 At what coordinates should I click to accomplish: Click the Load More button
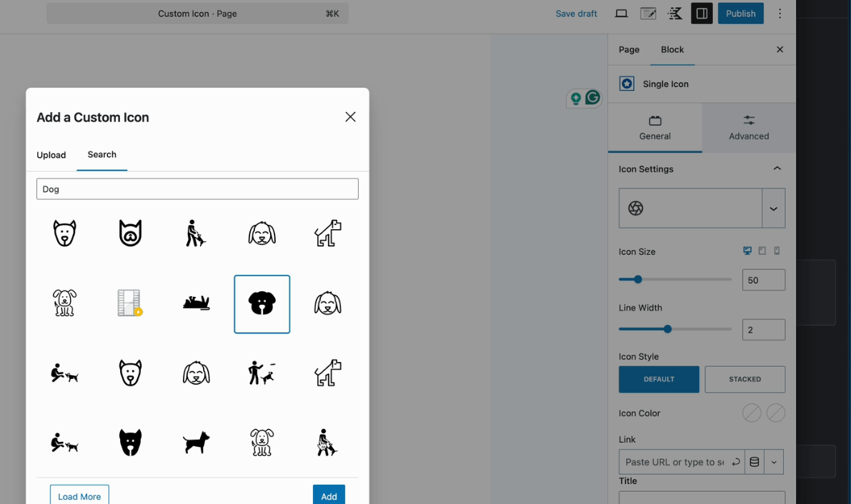(x=79, y=496)
